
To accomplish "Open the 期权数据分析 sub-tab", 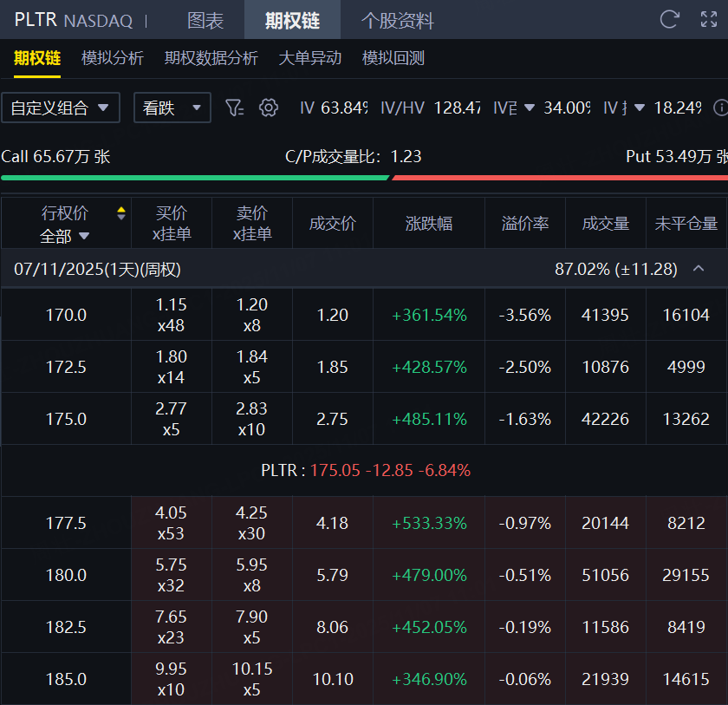I will pos(211,58).
